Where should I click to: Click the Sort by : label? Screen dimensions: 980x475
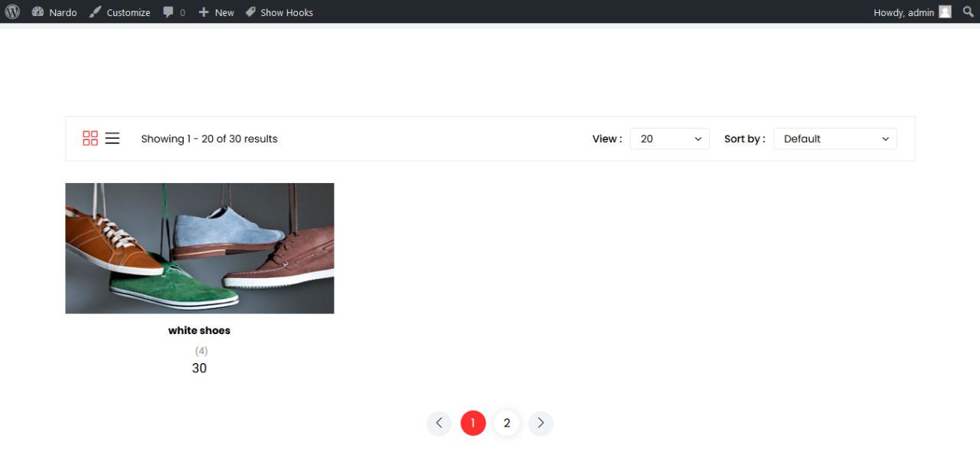745,139
